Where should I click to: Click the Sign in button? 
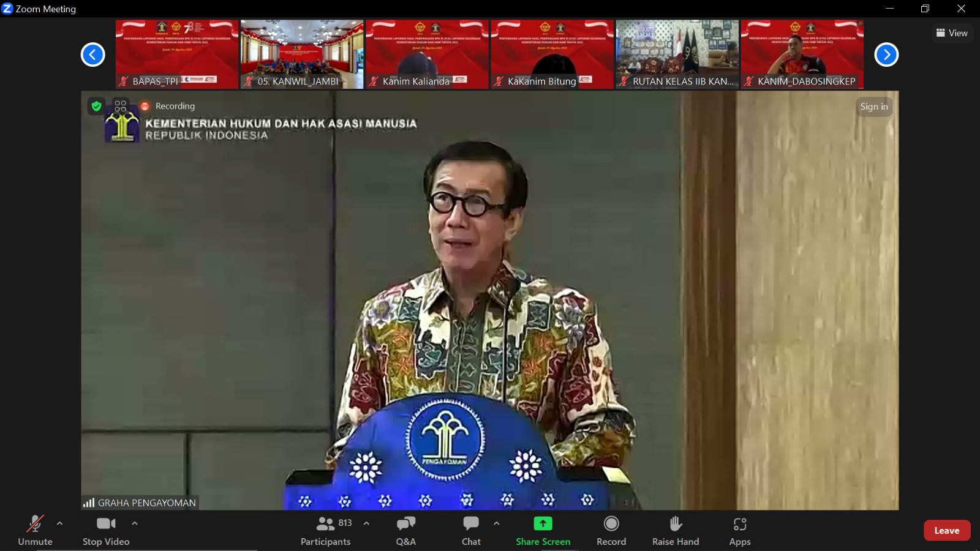tap(873, 107)
